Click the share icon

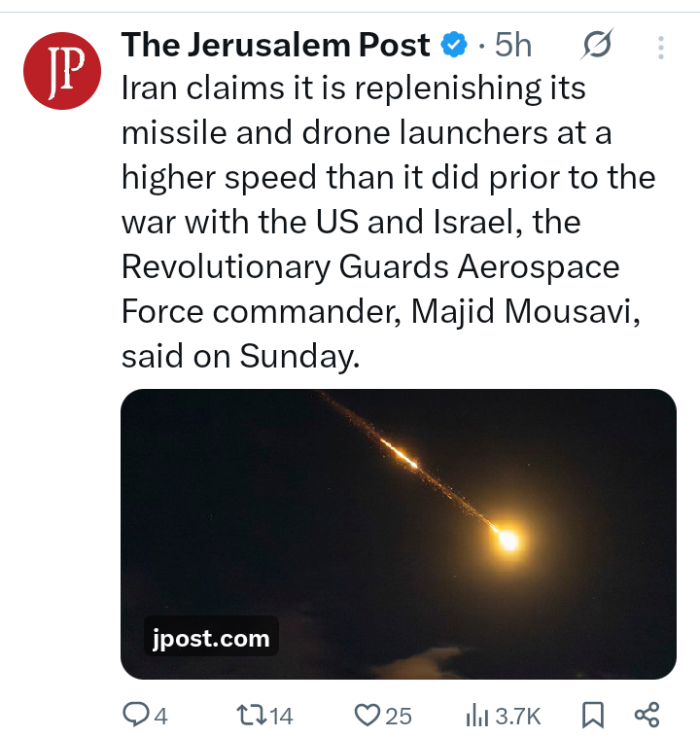point(647,716)
